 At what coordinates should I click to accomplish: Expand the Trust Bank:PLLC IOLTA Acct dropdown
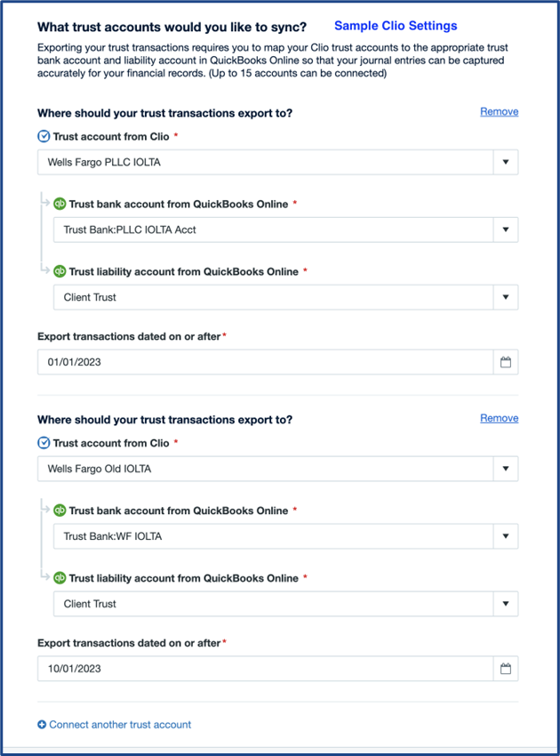point(506,229)
